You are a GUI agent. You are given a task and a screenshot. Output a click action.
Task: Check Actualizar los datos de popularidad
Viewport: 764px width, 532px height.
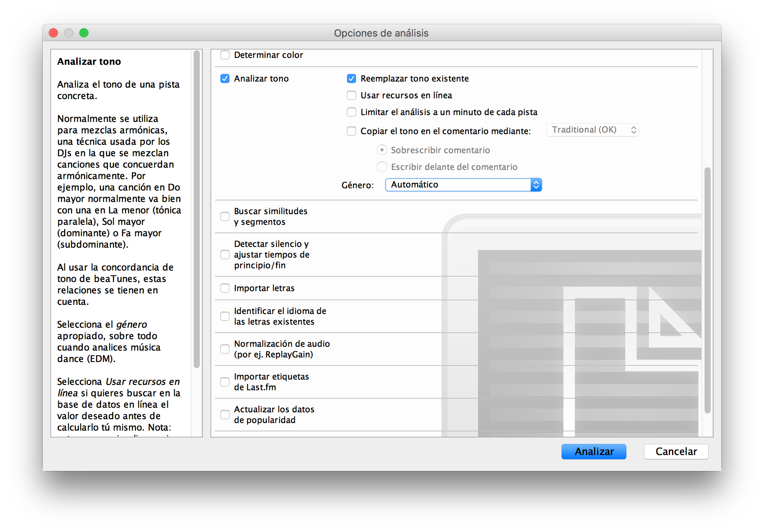[225, 415]
